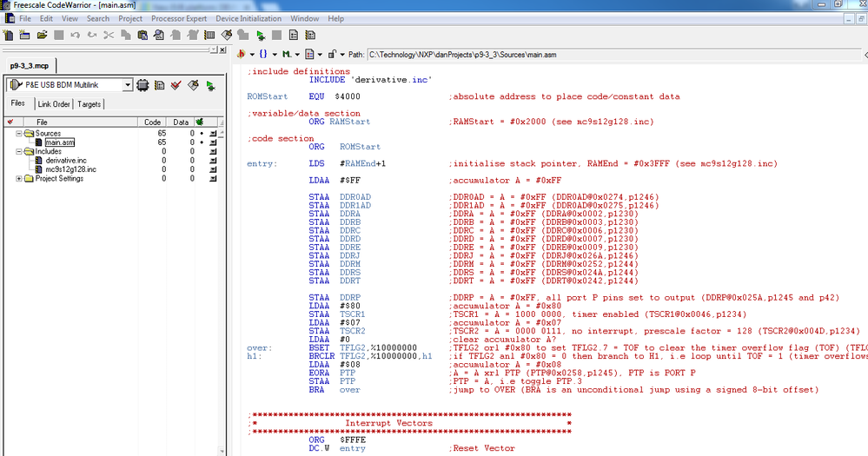The image size is (868, 456).
Task: Click the Save toolbar icon
Action: click(x=59, y=35)
